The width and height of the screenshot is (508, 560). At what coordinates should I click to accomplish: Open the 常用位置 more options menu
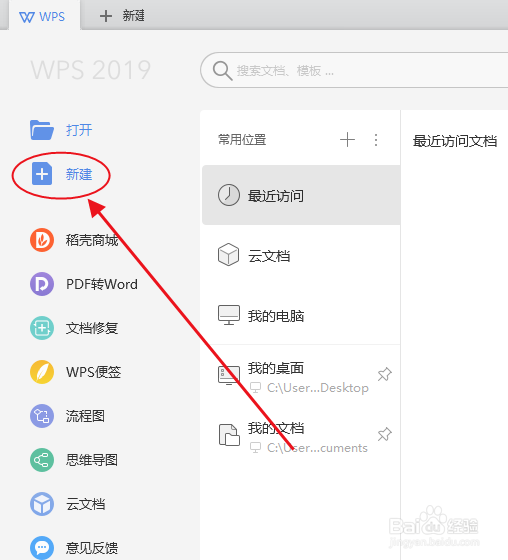coord(376,140)
